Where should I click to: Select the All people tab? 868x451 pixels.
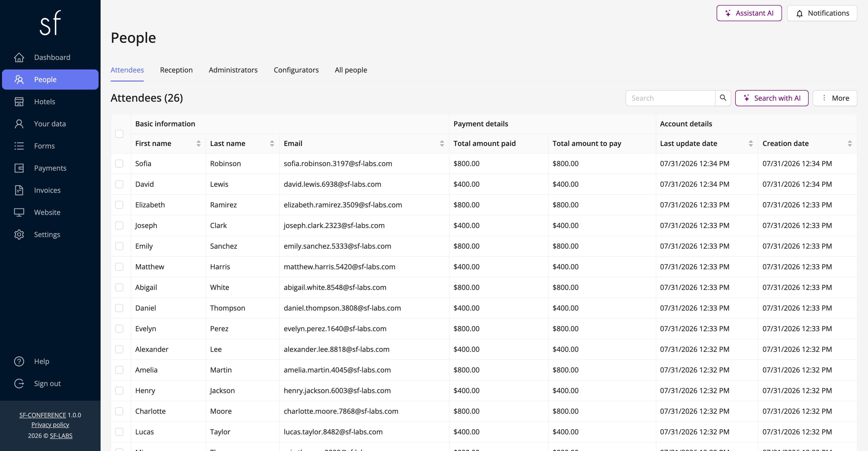pos(351,70)
